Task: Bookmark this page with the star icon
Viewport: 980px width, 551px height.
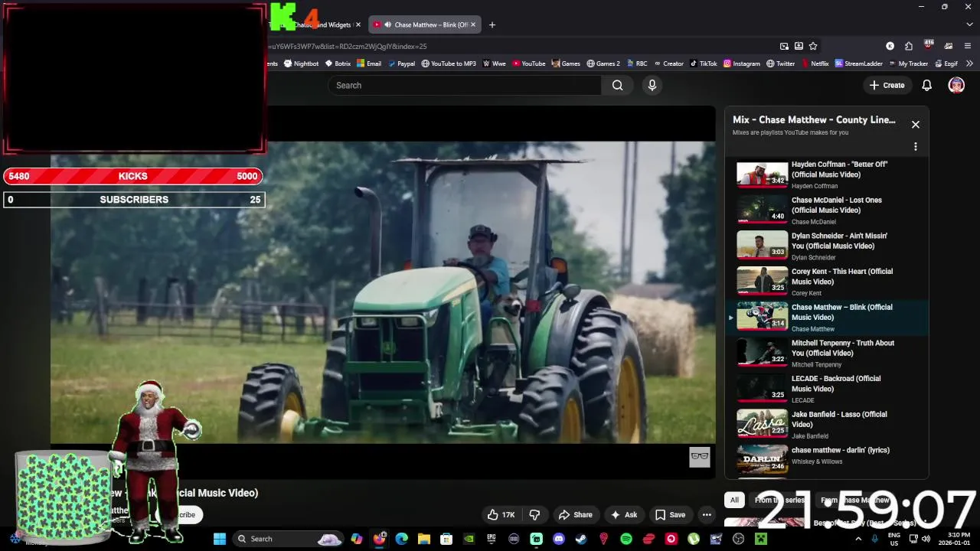Action: [x=813, y=46]
